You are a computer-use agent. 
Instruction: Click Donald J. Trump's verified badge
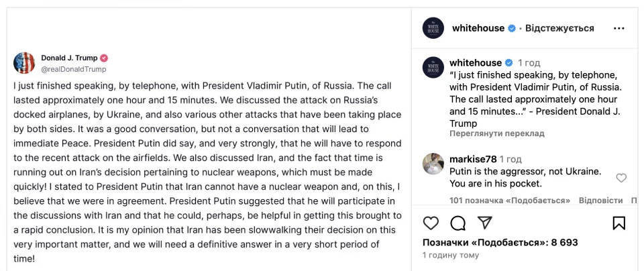click(x=104, y=58)
